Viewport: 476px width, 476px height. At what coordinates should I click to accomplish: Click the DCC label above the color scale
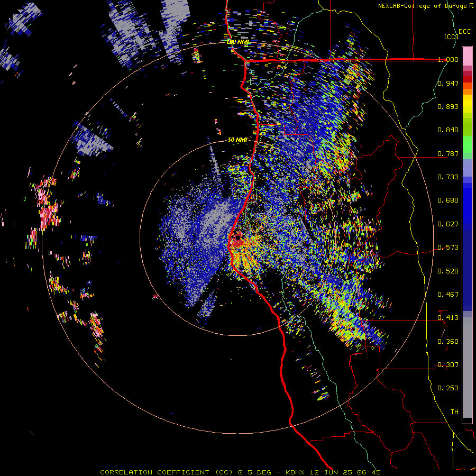tap(464, 32)
